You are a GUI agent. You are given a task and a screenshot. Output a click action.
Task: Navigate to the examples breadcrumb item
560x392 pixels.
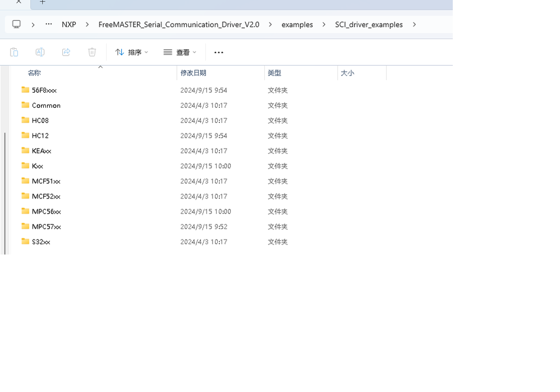tap(297, 24)
